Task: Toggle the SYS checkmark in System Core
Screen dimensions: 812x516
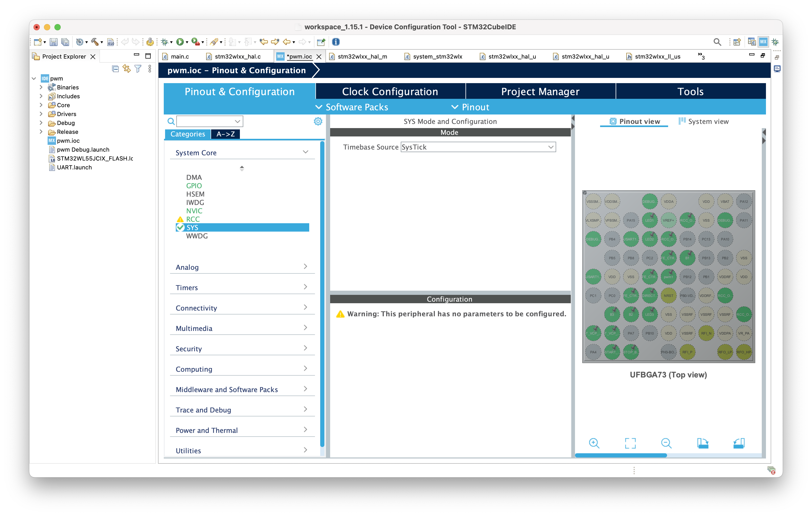Action: [x=181, y=227]
